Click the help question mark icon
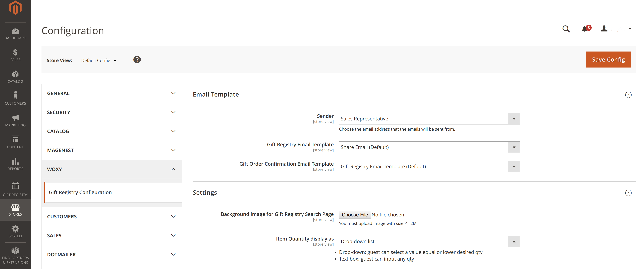 [137, 60]
